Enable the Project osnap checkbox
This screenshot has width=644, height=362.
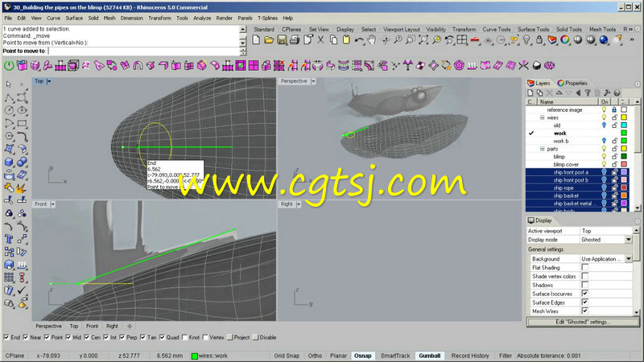tap(230, 337)
